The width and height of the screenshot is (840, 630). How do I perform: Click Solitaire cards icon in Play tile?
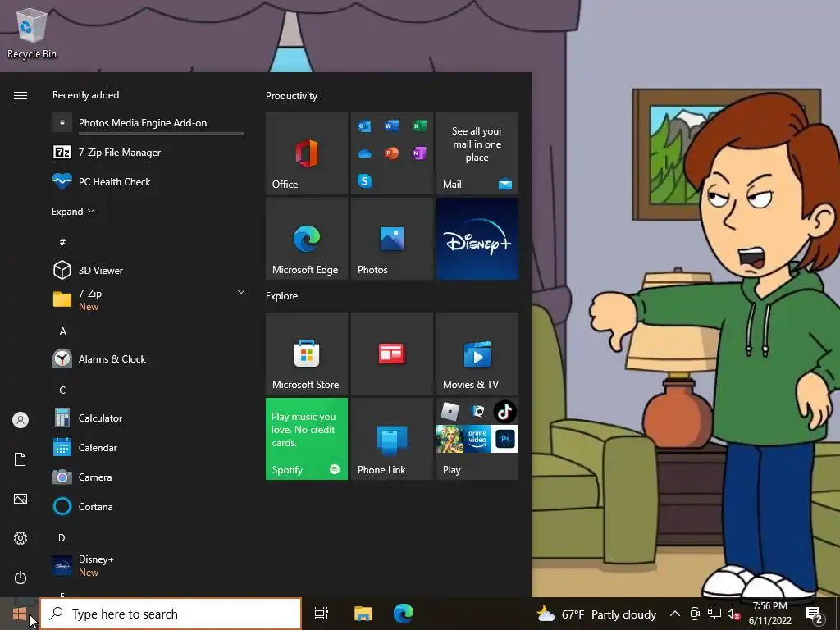477,412
